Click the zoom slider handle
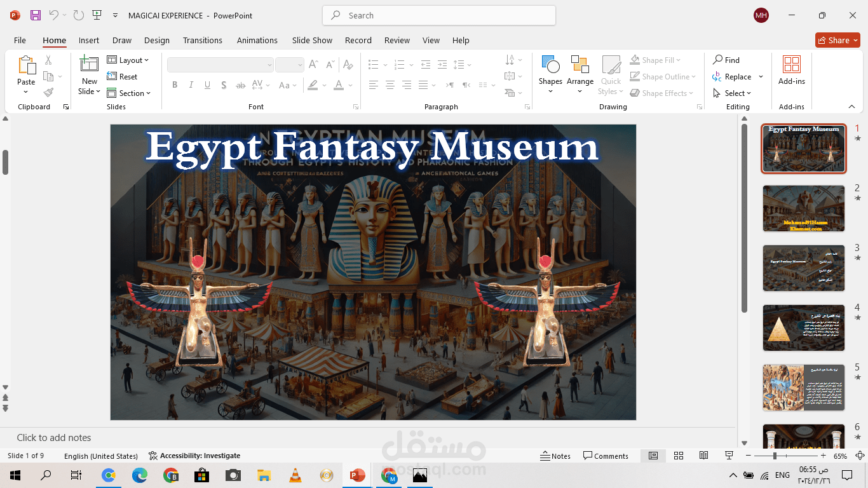Screen dimensions: 868x488 coord(775,456)
